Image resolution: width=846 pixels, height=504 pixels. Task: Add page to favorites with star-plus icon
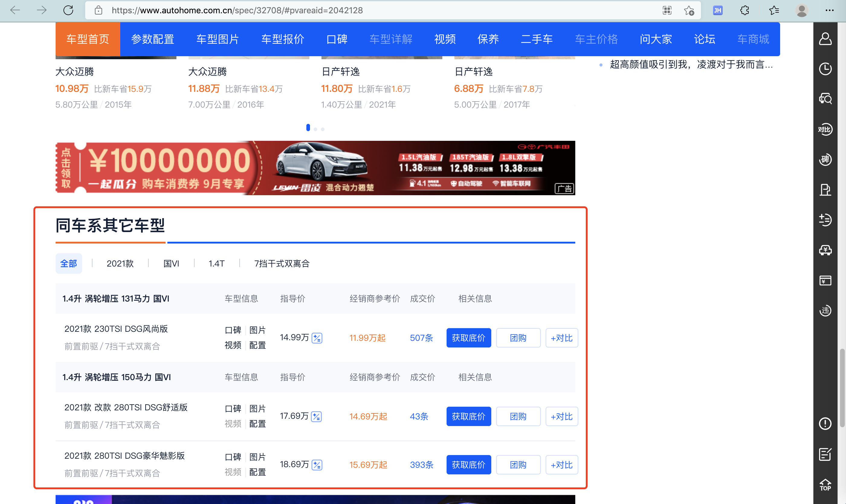[689, 11]
